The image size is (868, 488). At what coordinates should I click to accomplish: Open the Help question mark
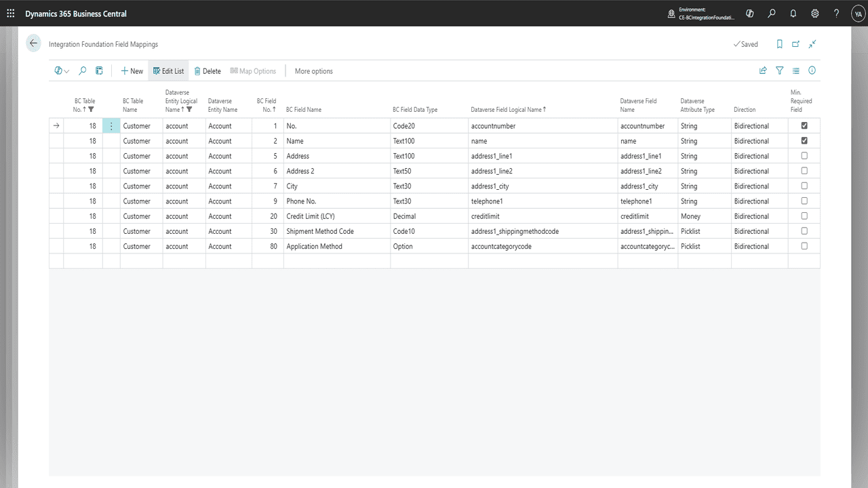click(837, 14)
